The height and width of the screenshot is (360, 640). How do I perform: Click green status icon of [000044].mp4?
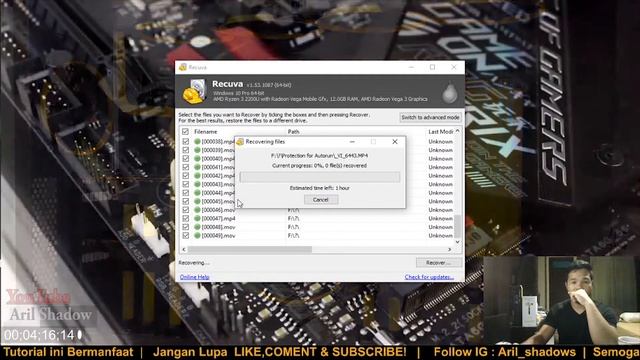(x=197, y=193)
